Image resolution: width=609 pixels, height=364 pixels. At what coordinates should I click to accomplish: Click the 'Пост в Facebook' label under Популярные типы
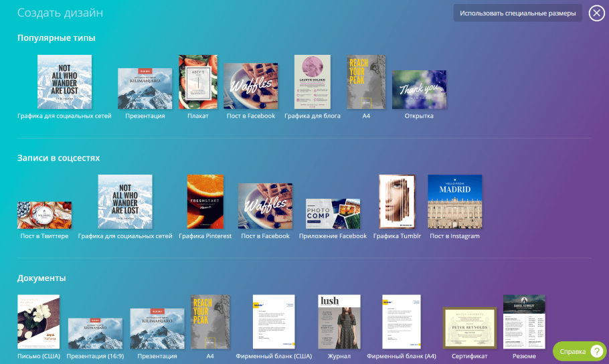pos(250,116)
